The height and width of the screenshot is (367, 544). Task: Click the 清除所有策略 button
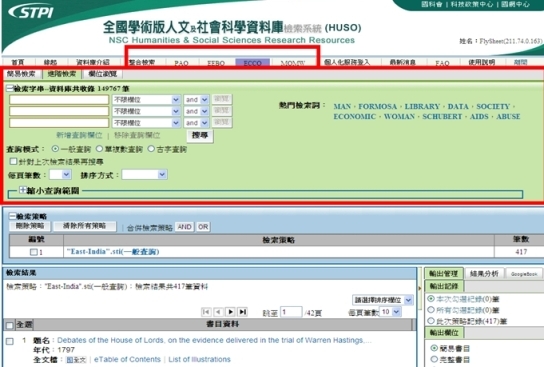pos(84,226)
